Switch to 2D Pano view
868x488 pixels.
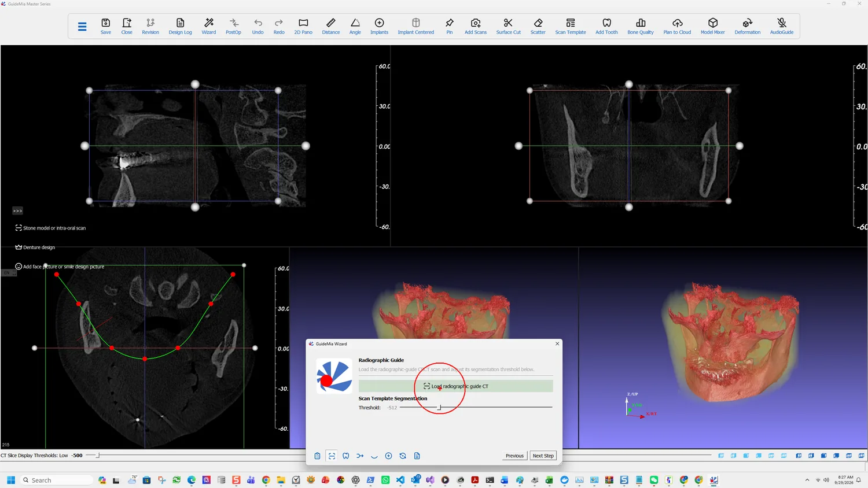pos(303,26)
